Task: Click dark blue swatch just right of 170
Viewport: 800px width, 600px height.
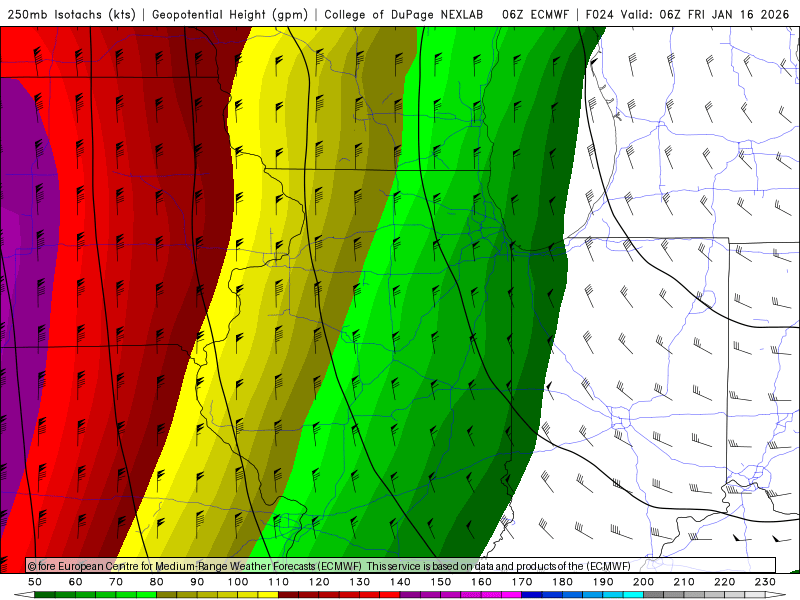Action: (x=532, y=595)
